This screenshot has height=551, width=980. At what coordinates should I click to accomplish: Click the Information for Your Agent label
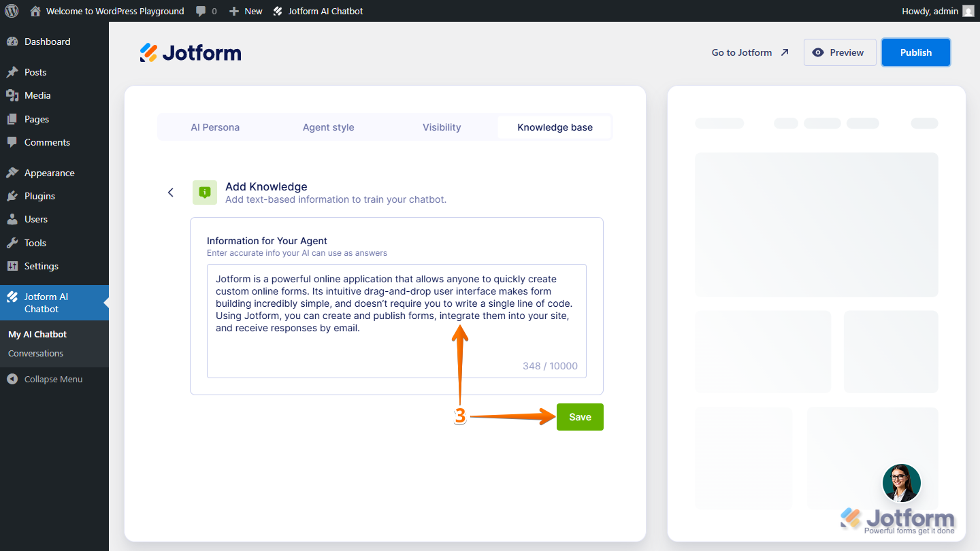267,241
